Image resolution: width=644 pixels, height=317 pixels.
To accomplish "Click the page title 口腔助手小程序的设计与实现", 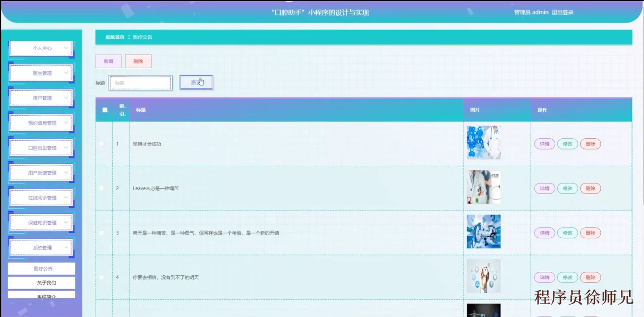I will click(x=320, y=12).
